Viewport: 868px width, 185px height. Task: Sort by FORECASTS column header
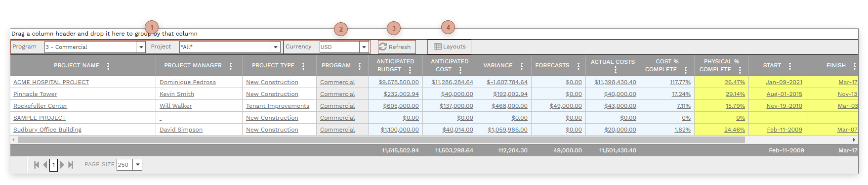tap(552, 65)
